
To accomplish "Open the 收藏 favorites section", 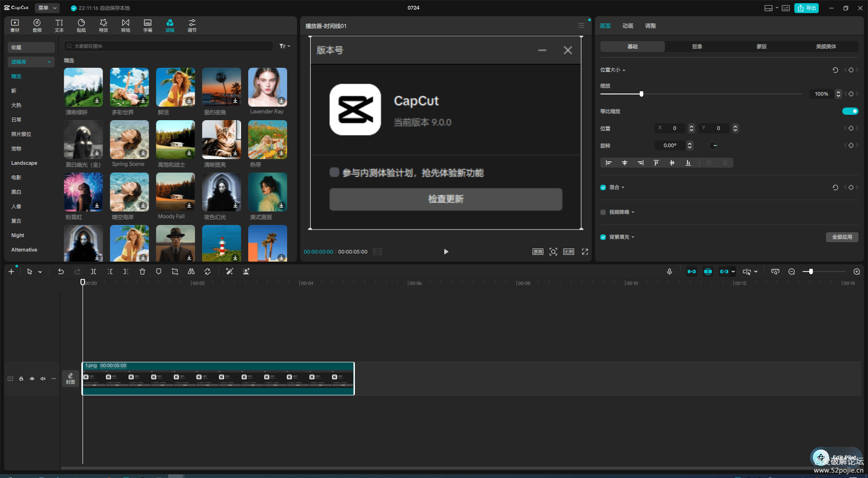I will (x=31, y=47).
